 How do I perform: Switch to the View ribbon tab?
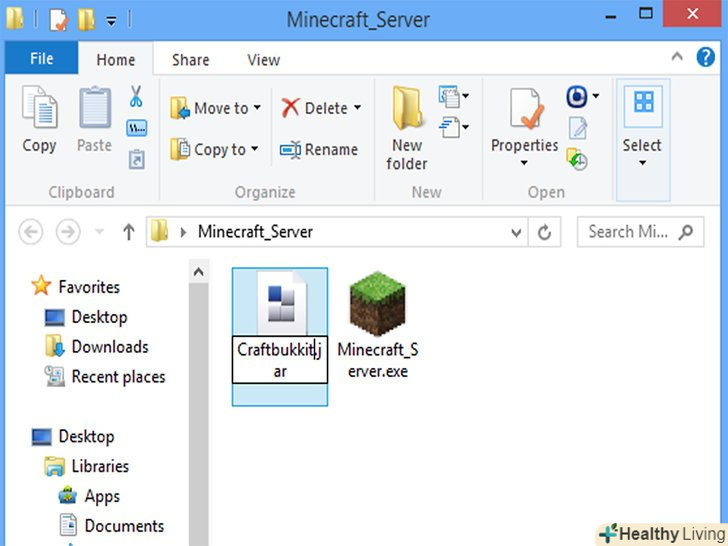pos(264,60)
